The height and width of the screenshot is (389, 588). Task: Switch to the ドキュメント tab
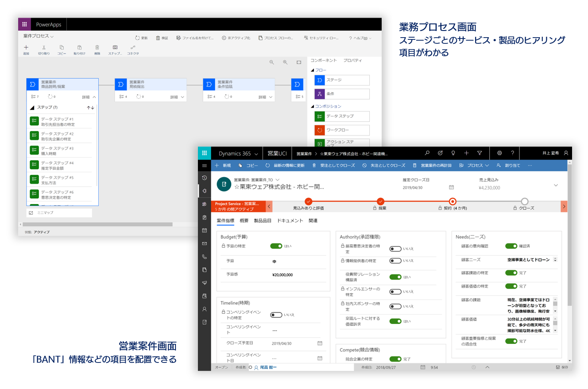click(290, 220)
